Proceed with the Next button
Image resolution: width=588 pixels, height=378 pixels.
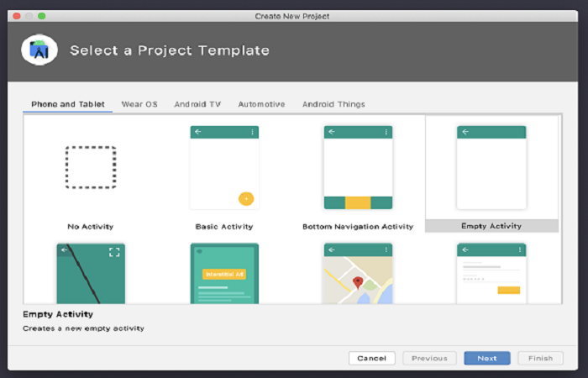point(487,358)
